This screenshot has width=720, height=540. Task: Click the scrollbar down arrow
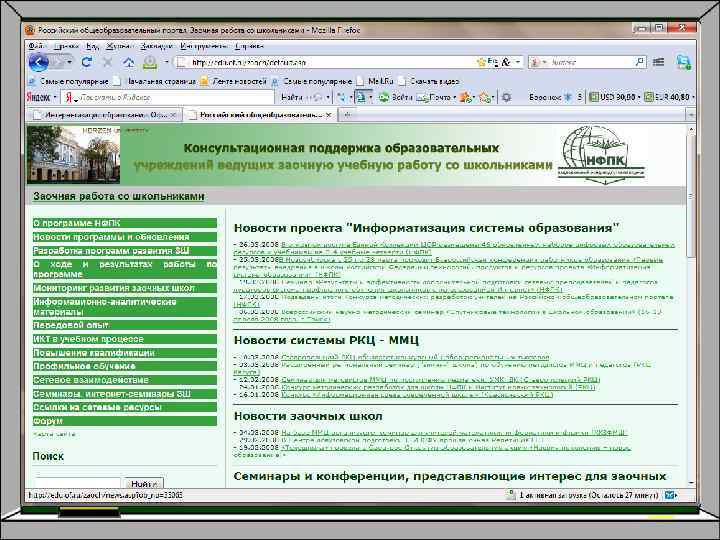691,484
